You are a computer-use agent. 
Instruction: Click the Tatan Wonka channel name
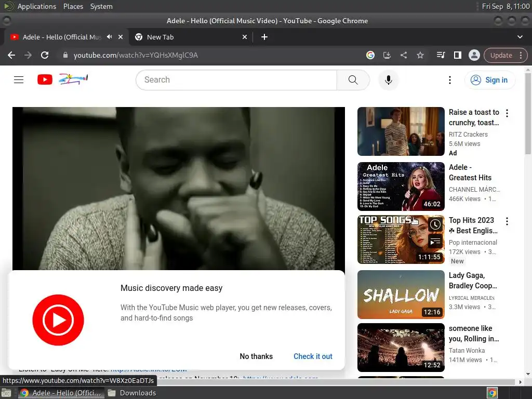tap(467, 351)
